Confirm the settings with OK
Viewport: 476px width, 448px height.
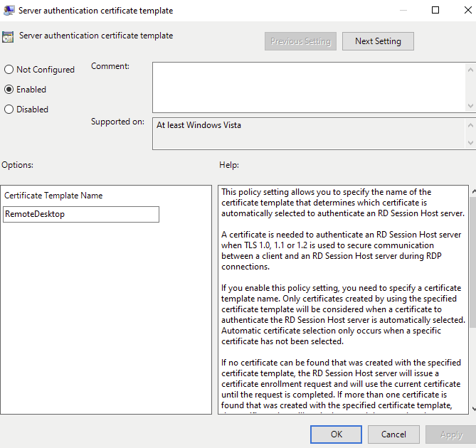tap(337, 434)
